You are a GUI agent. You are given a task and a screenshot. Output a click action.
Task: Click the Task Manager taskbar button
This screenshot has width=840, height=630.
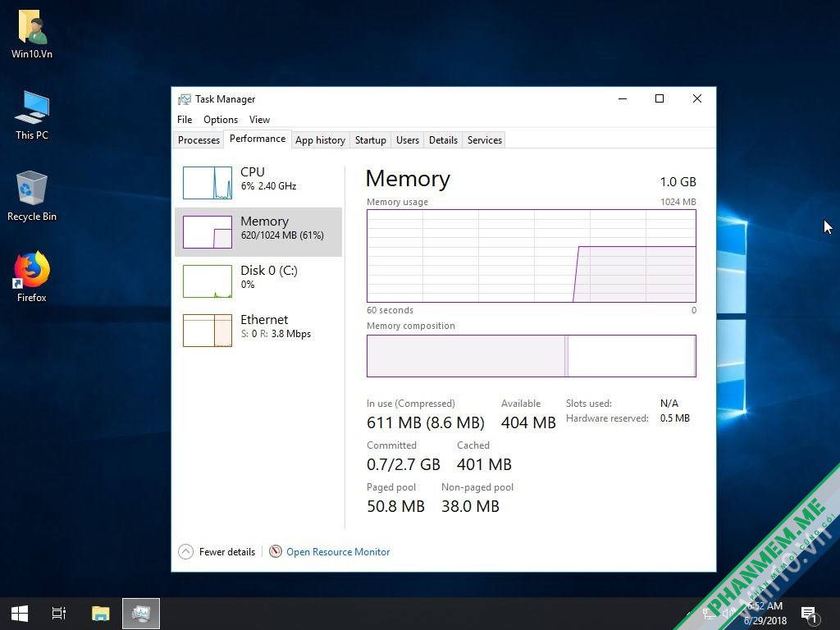pyautogui.click(x=141, y=614)
